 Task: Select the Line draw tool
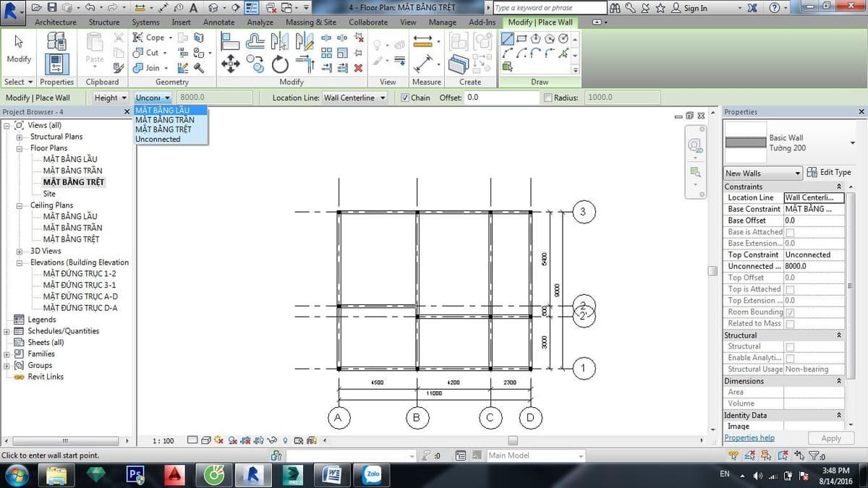tap(508, 39)
